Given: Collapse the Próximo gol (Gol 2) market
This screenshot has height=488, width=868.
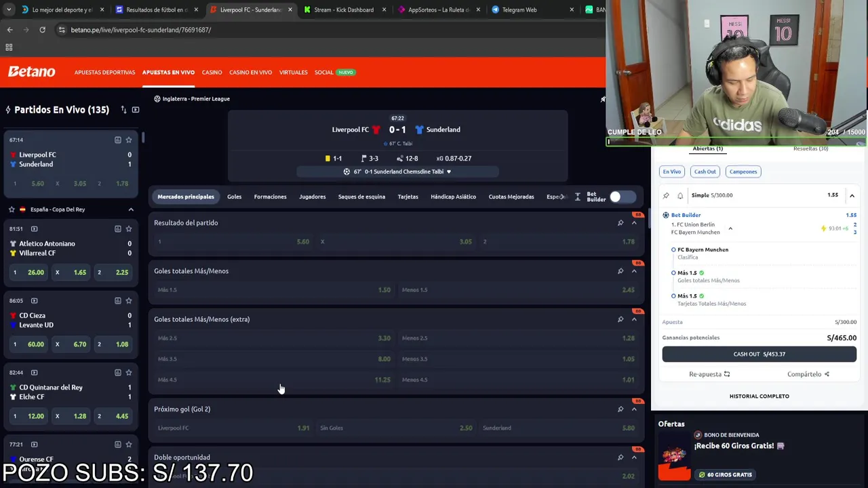Looking at the screenshot, I should click(634, 409).
